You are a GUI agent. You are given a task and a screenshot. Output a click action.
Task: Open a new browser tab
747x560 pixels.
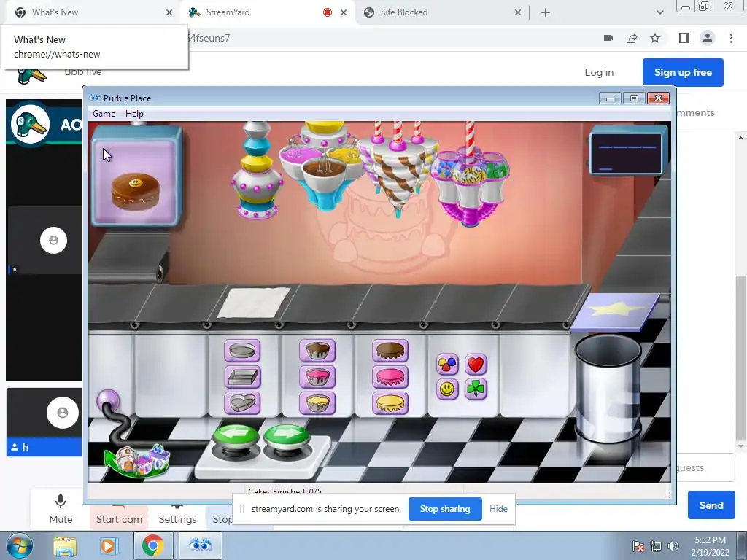(x=546, y=12)
